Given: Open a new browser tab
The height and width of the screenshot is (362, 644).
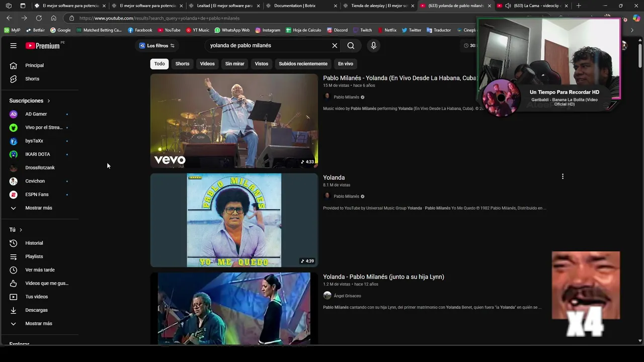Looking at the screenshot, I should [579, 6].
